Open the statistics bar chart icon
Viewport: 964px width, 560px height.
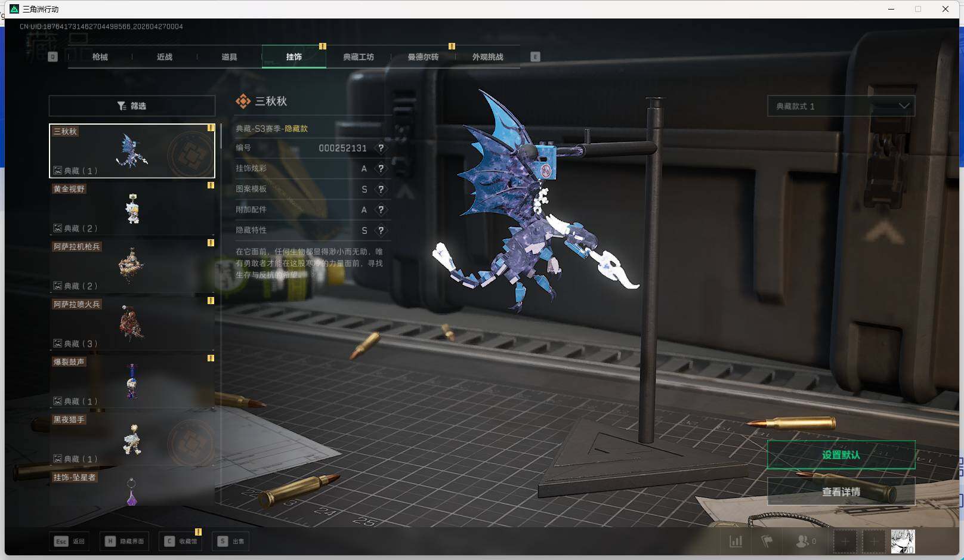(x=736, y=542)
